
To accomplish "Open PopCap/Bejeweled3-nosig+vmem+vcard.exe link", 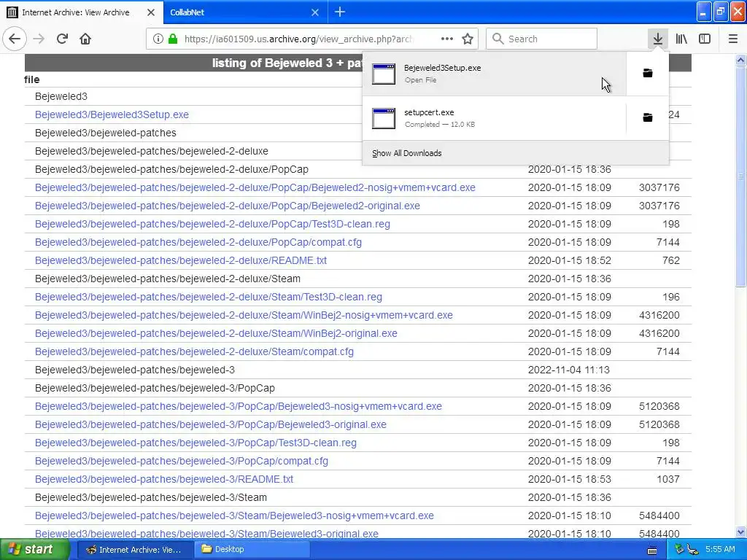I will point(239,406).
